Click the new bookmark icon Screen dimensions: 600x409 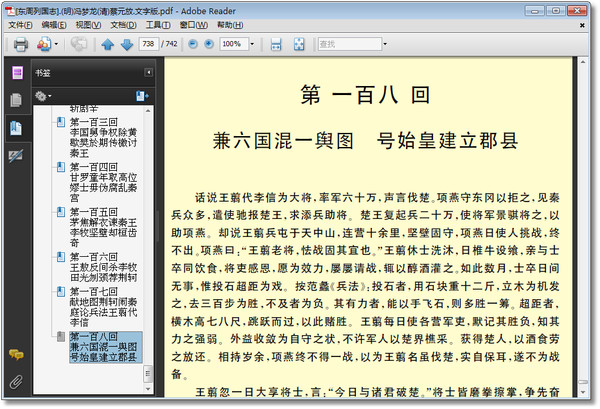pyautogui.click(x=142, y=96)
